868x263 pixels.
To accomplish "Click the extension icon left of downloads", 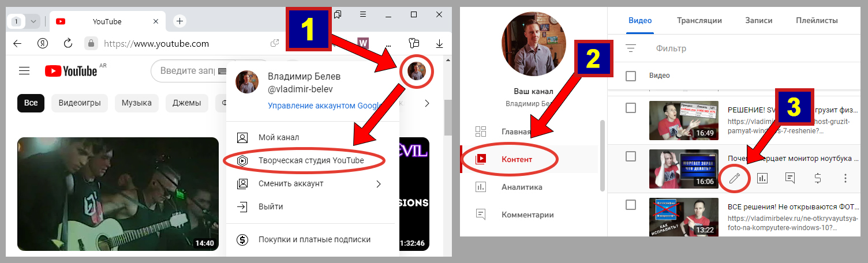I will point(413,43).
